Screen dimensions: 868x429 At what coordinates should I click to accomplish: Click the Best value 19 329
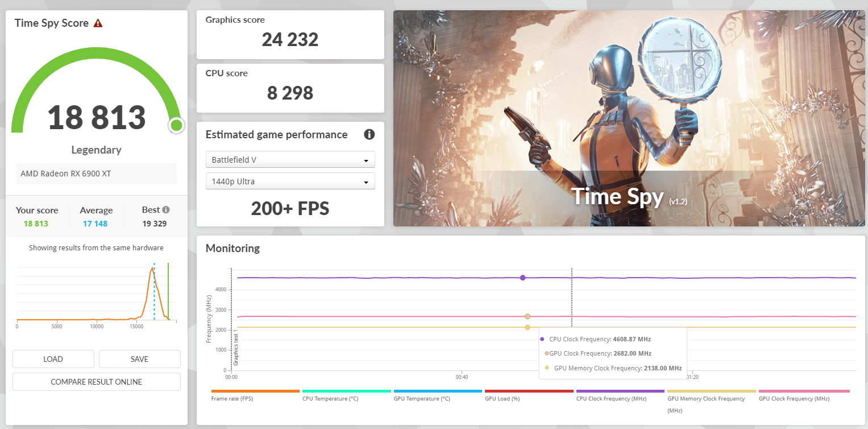click(x=155, y=224)
